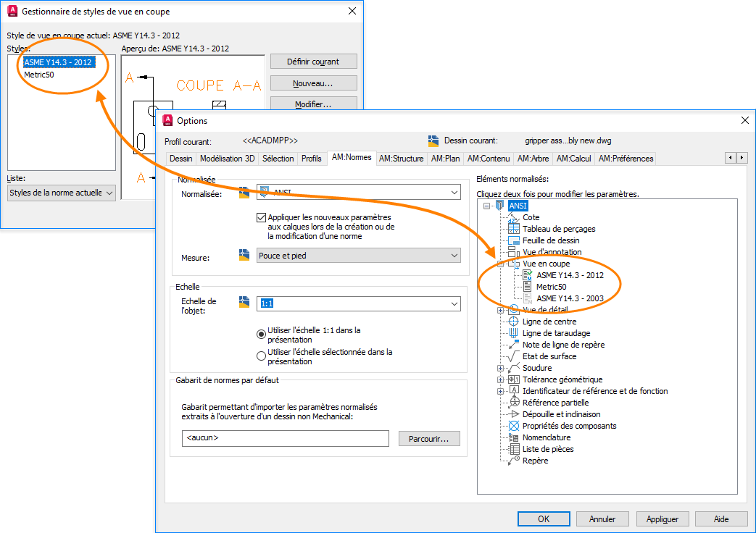Switch to the AM:Plan tab
Viewport: 756px width, 533px height.
445,159
